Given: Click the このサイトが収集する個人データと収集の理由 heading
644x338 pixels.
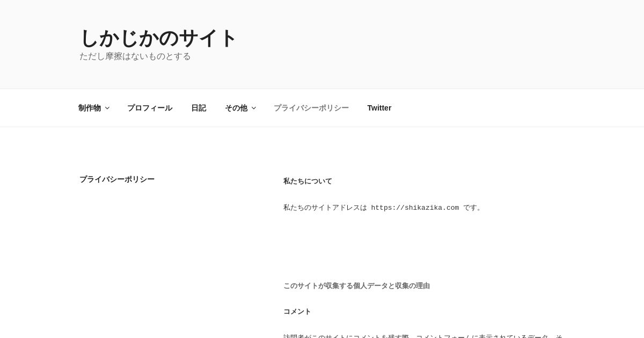Looking at the screenshot, I should tap(356, 286).
